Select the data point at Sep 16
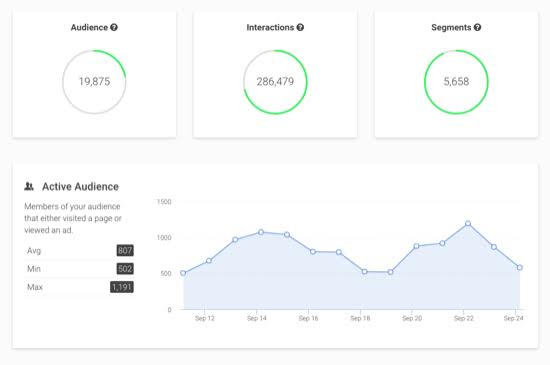The image size is (550, 365). pos(313,251)
